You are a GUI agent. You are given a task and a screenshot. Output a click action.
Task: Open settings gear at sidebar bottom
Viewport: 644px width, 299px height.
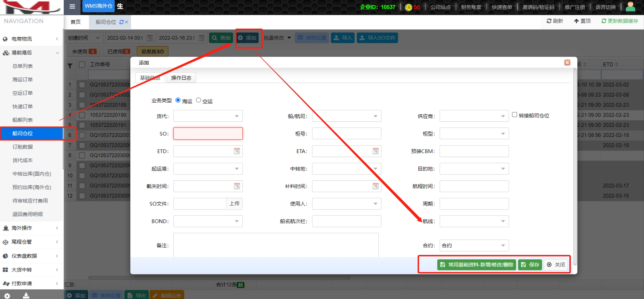click(x=7, y=296)
